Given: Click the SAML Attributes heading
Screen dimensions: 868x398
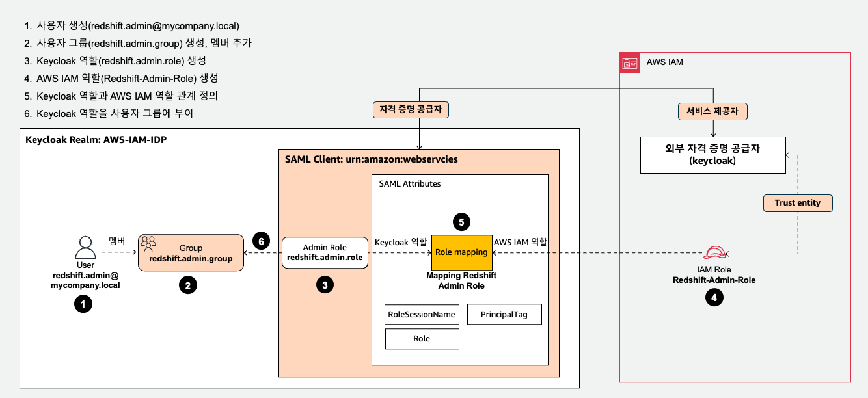Looking at the screenshot, I should point(410,184).
